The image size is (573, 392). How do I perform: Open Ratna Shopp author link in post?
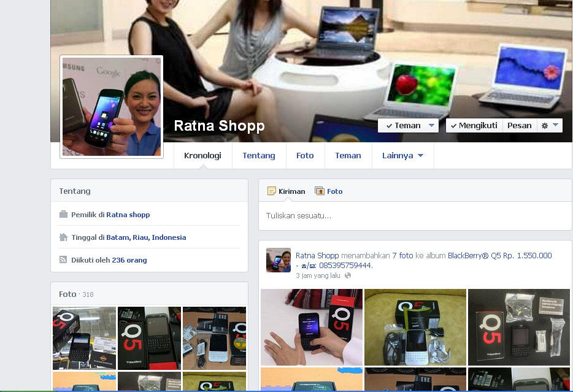(317, 255)
